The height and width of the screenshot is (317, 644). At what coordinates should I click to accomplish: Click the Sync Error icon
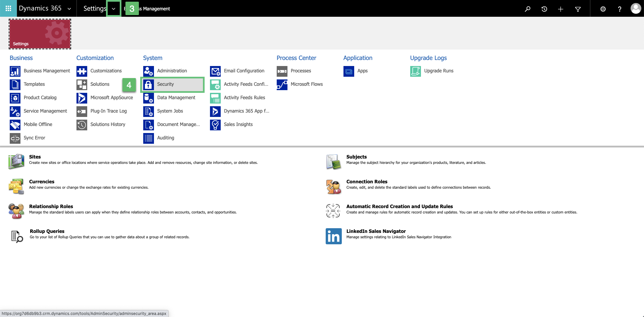point(15,138)
